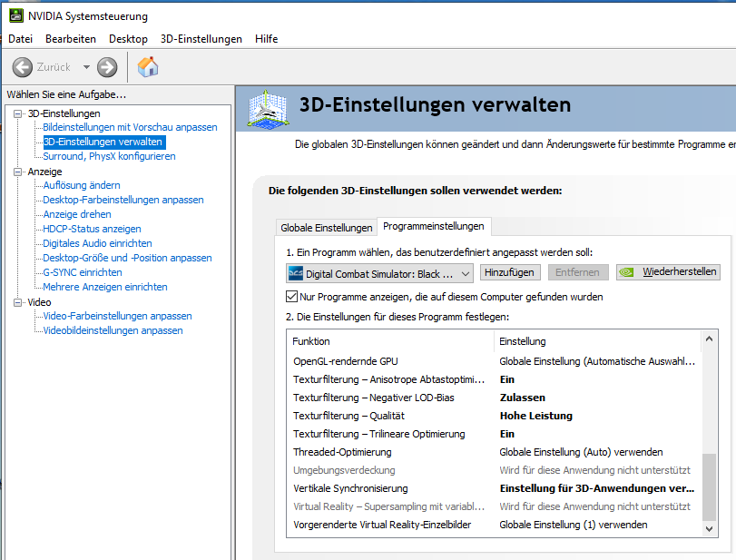Image resolution: width=736 pixels, height=560 pixels.
Task: Click the home icon in toolbar
Action: [x=148, y=66]
